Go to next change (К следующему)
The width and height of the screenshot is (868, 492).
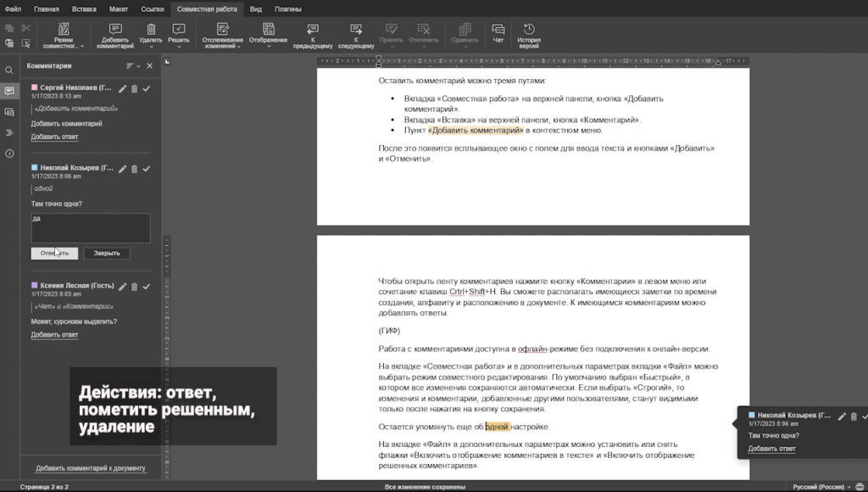355,30
